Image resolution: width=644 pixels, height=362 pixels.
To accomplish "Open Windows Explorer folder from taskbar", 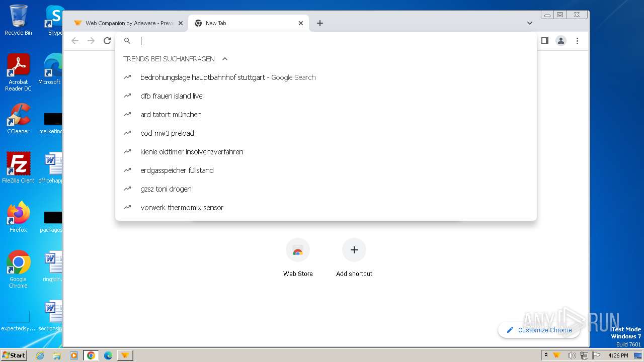I will click(57, 355).
